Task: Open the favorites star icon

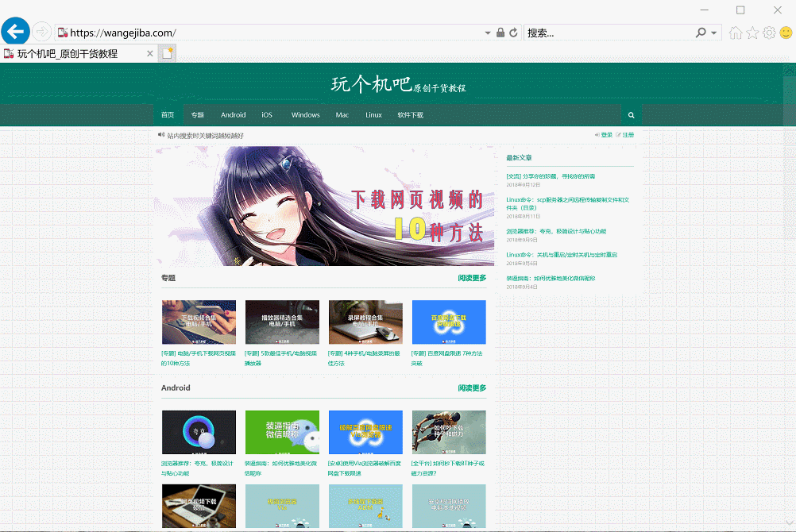Action: 752,33
